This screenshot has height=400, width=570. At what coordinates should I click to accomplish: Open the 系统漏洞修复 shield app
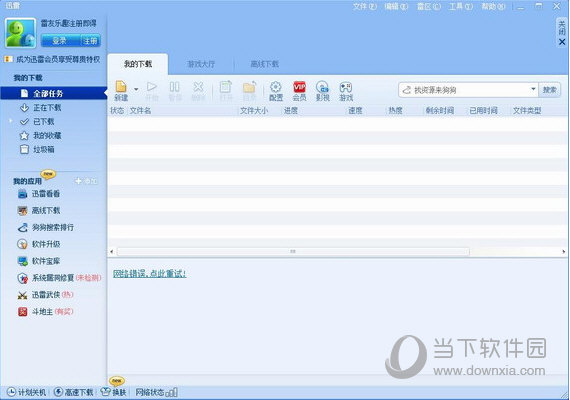pyautogui.click(x=59, y=278)
